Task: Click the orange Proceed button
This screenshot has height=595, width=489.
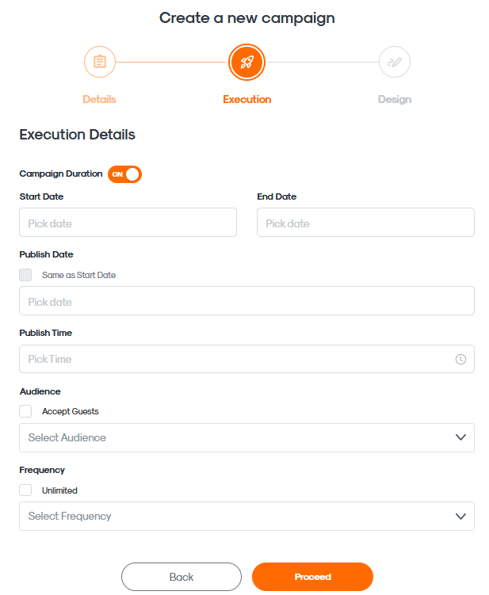Action: pyautogui.click(x=313, y=577)
